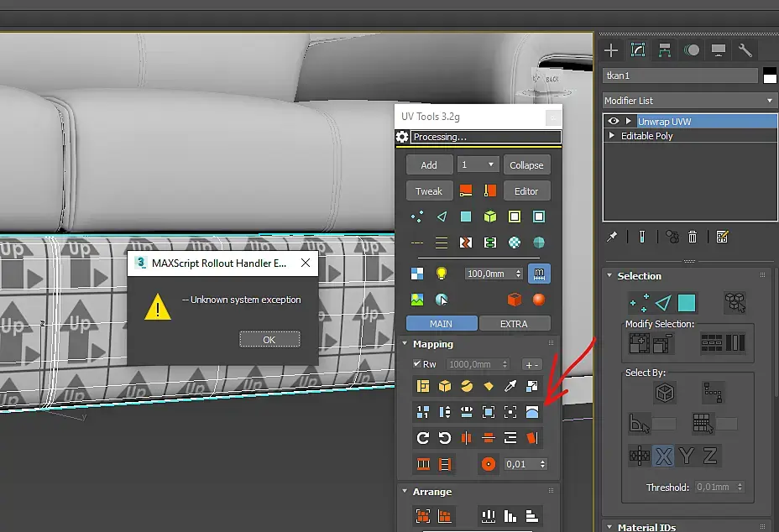Select Edge sub-object mode in Selection rollout

pos(663,303)
